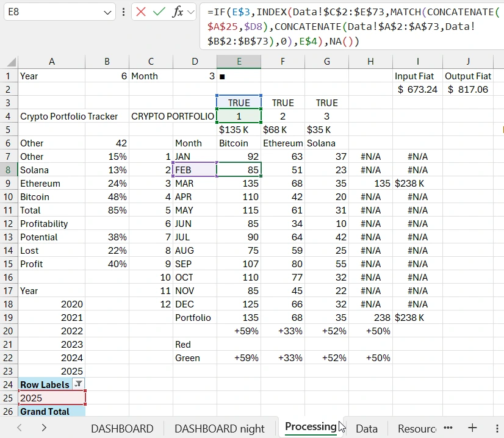
Task: Open the Row Labels filter dropdown
Action: [x=79, y=384]
